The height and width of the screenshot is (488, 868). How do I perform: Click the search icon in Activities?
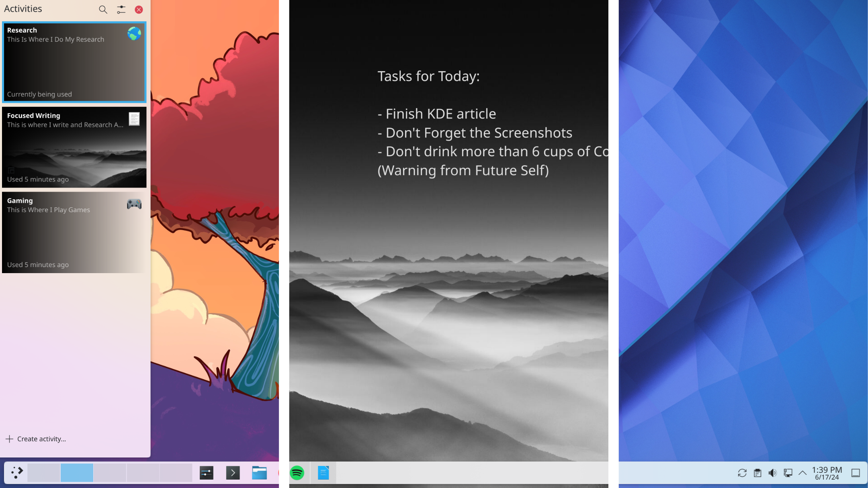[102, 10]
